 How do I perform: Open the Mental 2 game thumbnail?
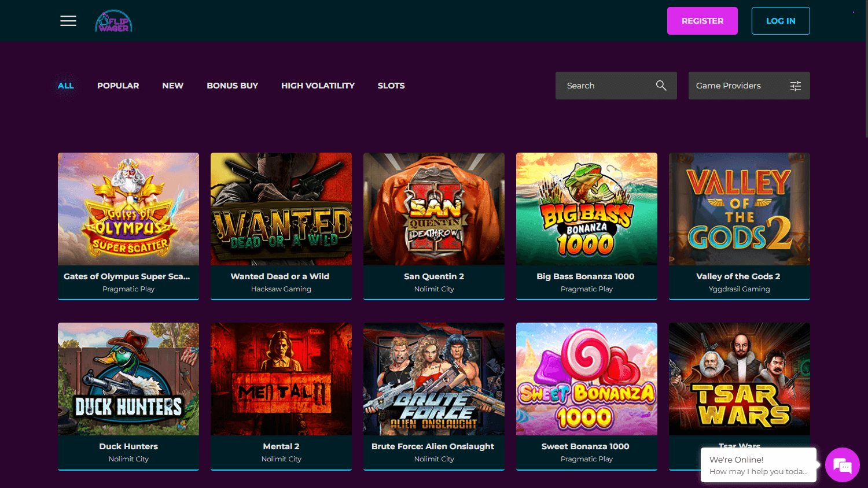click(x=281, y=379)
